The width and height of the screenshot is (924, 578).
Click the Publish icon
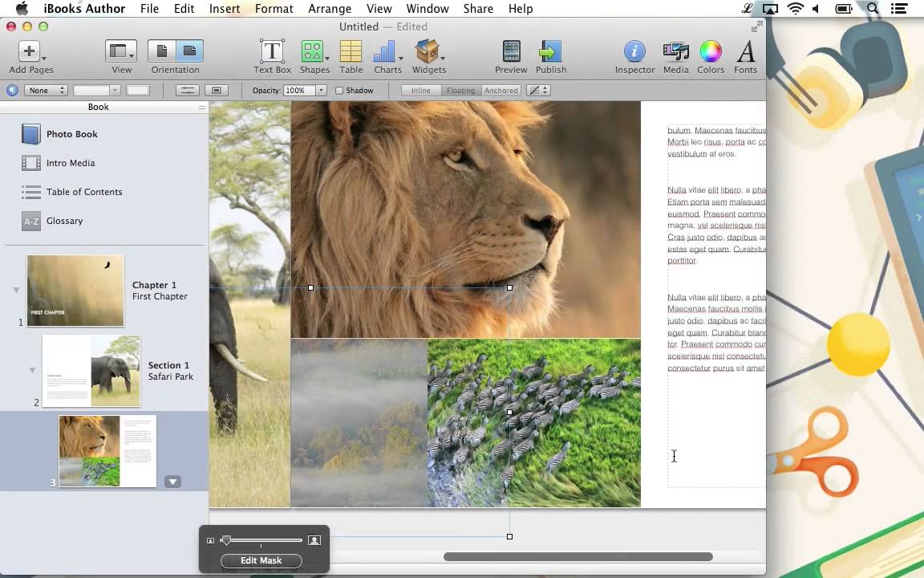[550, 51]
